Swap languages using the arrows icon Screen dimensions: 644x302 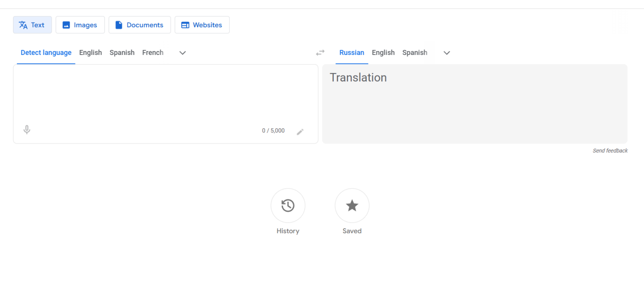coord(320,53)
